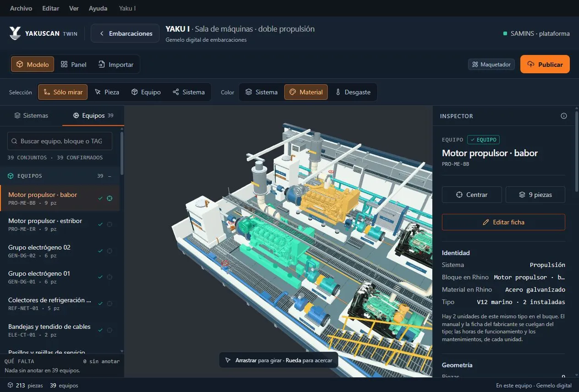579x392 pixels.
Task: Set selection mode to Equipo
Action: (146, 92)
